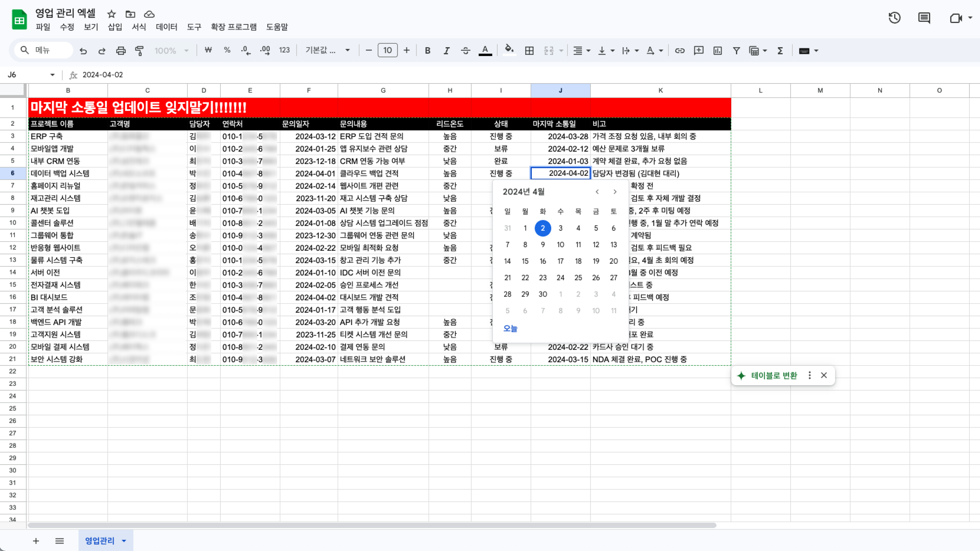Screen dimensions: 980x551
Task: Add a new sheet plus button
Action: 36,541
